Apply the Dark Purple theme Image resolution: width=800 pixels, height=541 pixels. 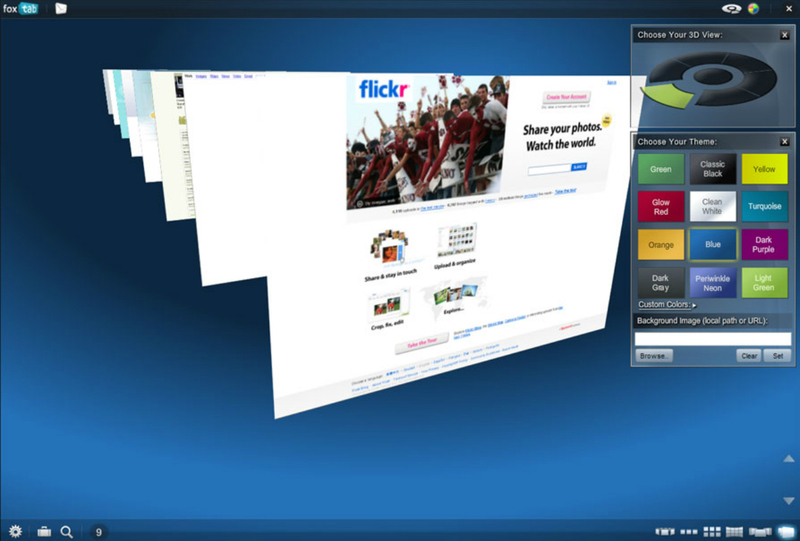pos(764,244)
